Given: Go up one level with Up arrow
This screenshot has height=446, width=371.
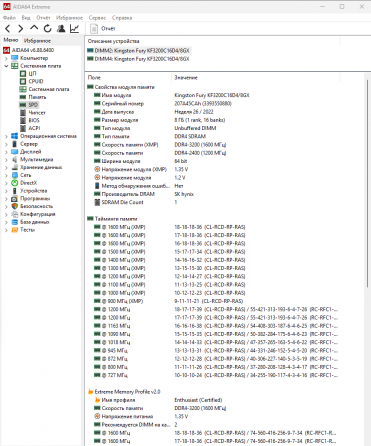Looking at the screenshot, I should tap(34, 28).
